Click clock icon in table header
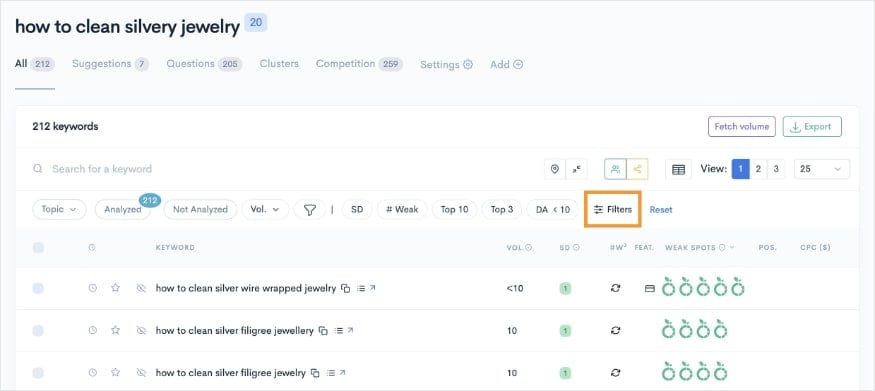Image resolution: width=875 pixels, height=391 pixels. coord(92,247)
